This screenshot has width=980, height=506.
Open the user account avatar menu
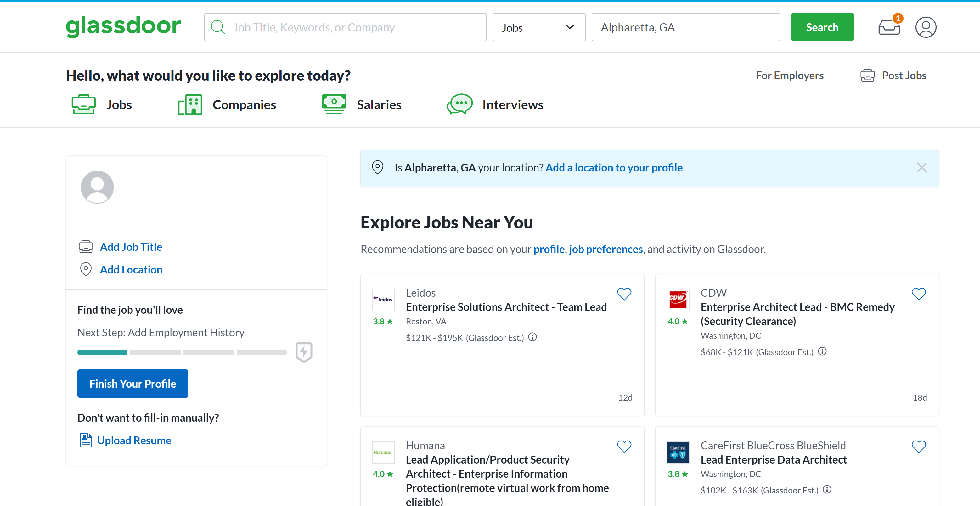click(x=926, y=27)
